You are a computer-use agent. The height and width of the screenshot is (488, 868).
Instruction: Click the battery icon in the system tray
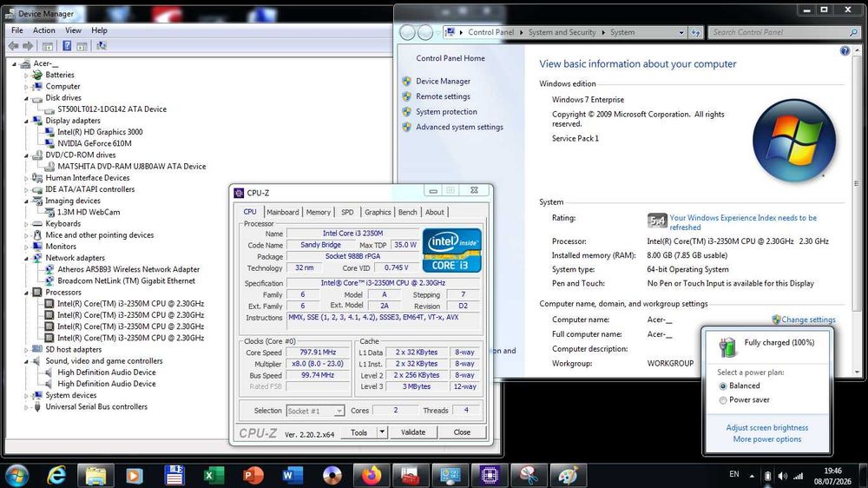[768, 476]
